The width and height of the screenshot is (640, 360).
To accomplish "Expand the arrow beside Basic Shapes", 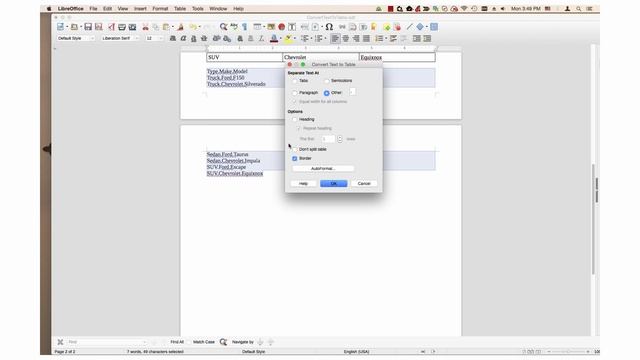I will click(x=427, y=27).
